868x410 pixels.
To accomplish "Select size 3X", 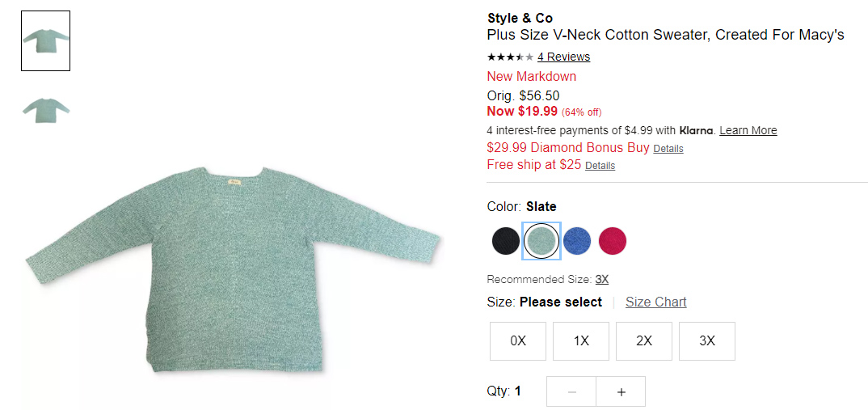I will [x=707, y=340].
